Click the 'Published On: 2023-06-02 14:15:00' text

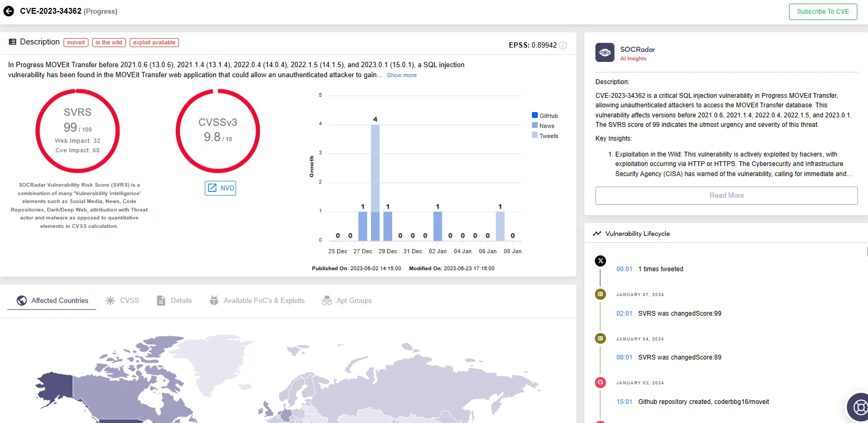(356, 269)
